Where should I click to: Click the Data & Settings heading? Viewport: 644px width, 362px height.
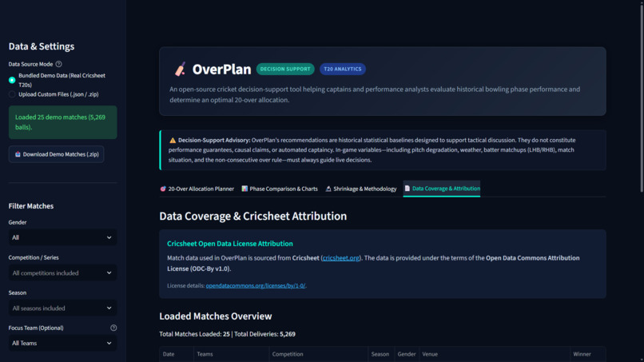click(42, 46)
